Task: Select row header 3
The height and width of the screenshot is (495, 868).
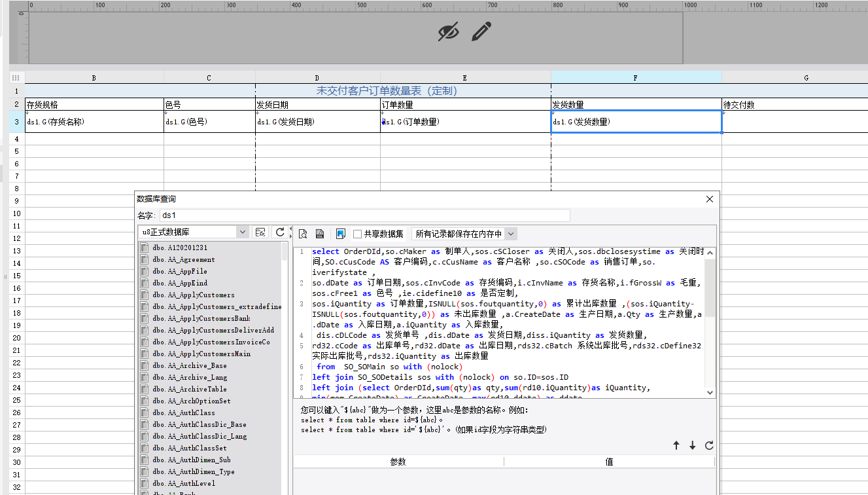Action: (x=16, y=122)
